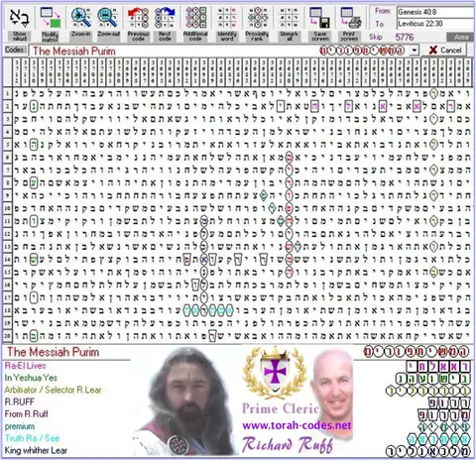Screen dimensions: 476x460
Task: Click the Codes label beside the input
Action: coord(15,50)
